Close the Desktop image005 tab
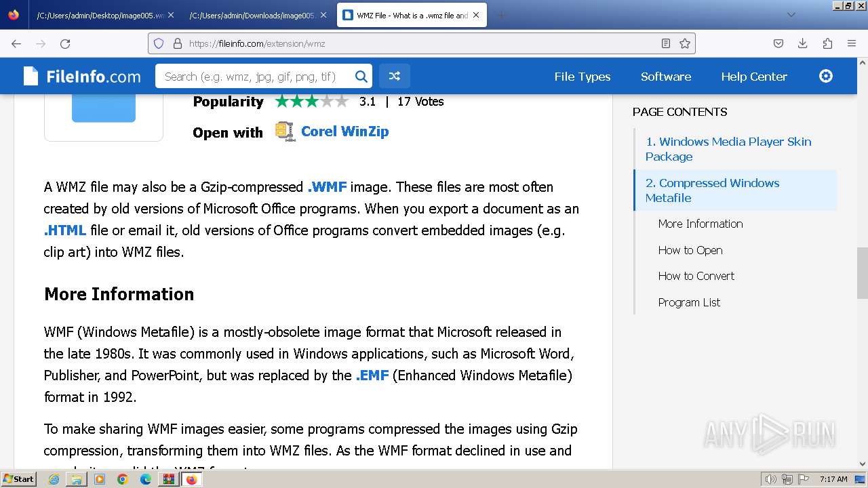The image size is (868, 488). [x=170, y=15]
